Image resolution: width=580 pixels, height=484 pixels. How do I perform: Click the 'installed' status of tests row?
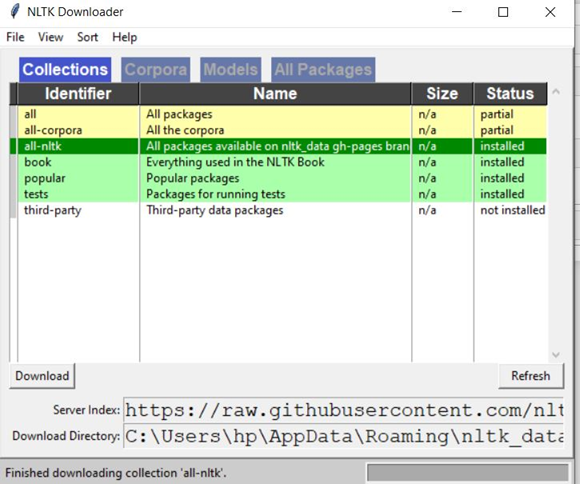[x=502, y=194]
